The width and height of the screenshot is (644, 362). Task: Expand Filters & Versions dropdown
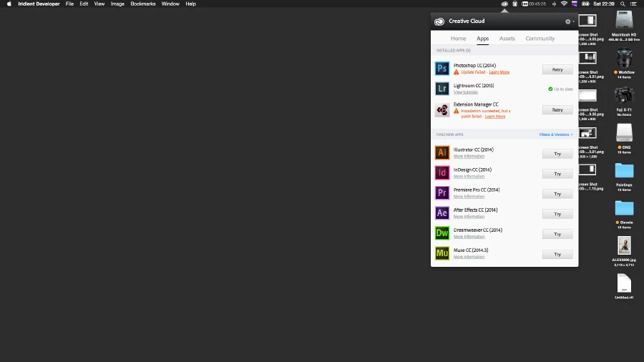point(556,134)
